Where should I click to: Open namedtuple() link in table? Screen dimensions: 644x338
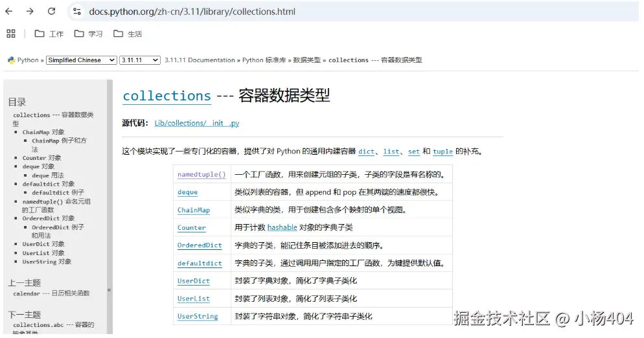pos(201,175)
